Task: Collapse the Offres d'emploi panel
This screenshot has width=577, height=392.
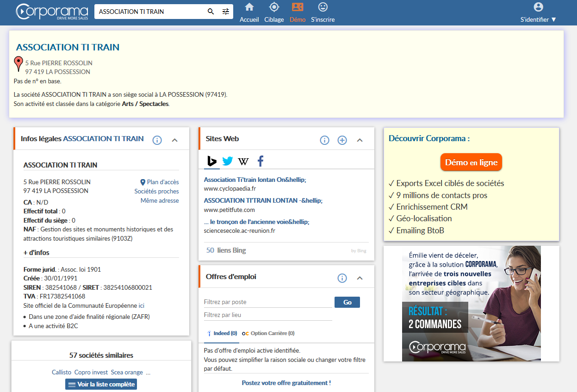Action: (x=360, y=278)
